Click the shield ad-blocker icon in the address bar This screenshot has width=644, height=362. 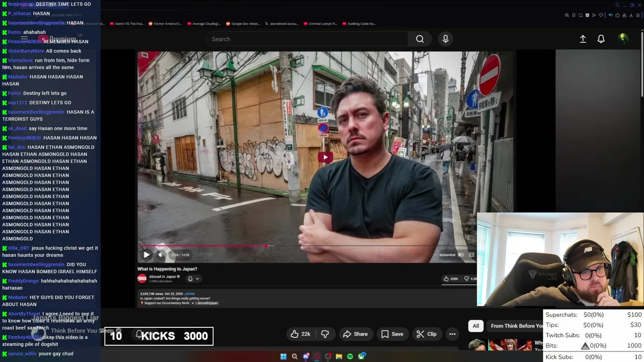tap(587, 15)
